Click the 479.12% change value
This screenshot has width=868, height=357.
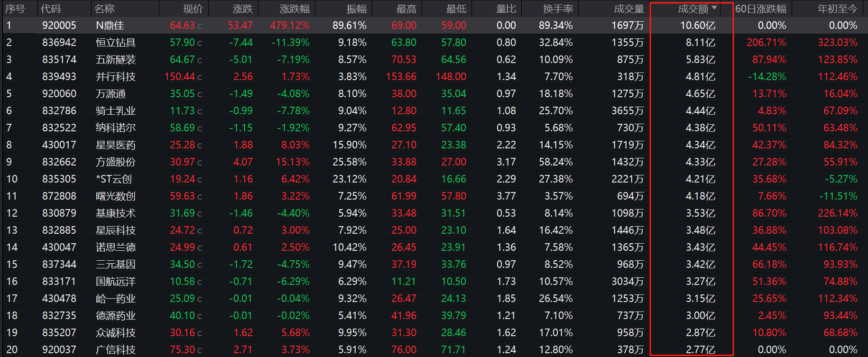point(290,26)
